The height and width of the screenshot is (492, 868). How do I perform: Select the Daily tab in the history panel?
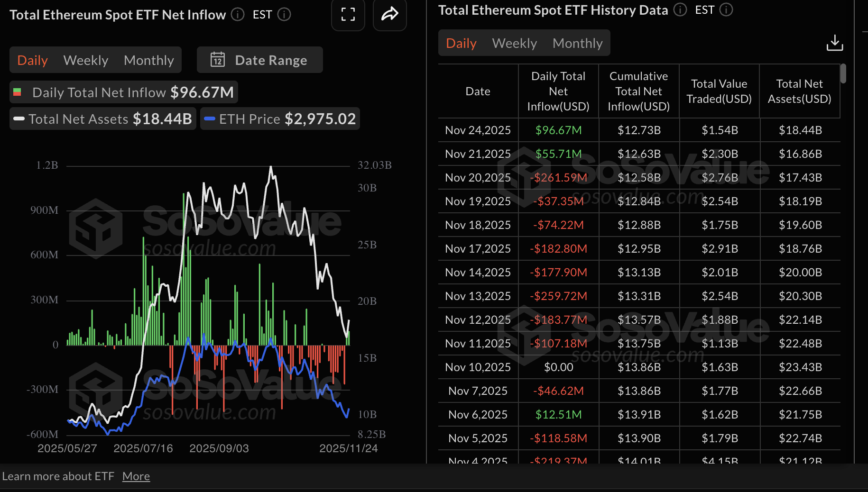[x=461, y=43]
